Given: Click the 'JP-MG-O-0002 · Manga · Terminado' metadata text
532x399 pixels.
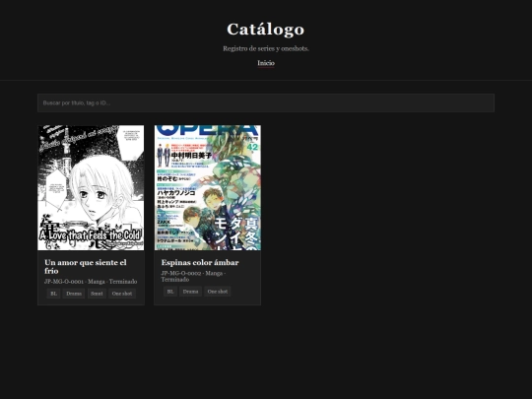Looking at the screenshot, I should tap(193, 276).
